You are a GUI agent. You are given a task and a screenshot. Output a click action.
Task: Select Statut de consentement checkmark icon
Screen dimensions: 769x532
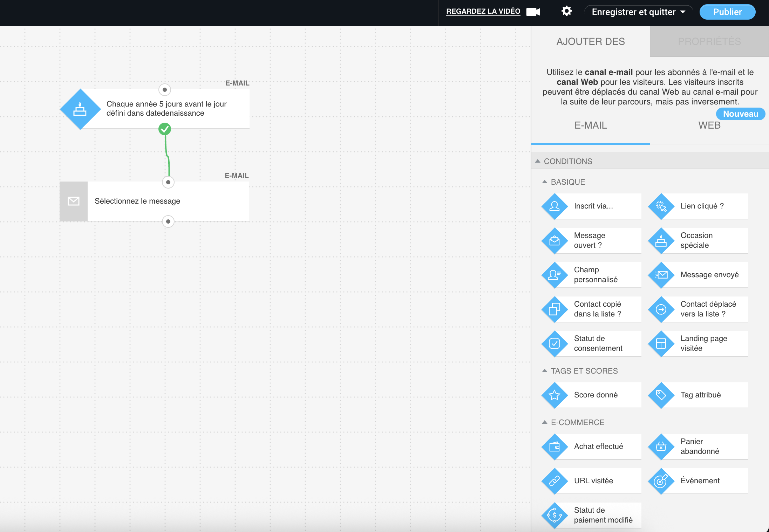[554, 344]
